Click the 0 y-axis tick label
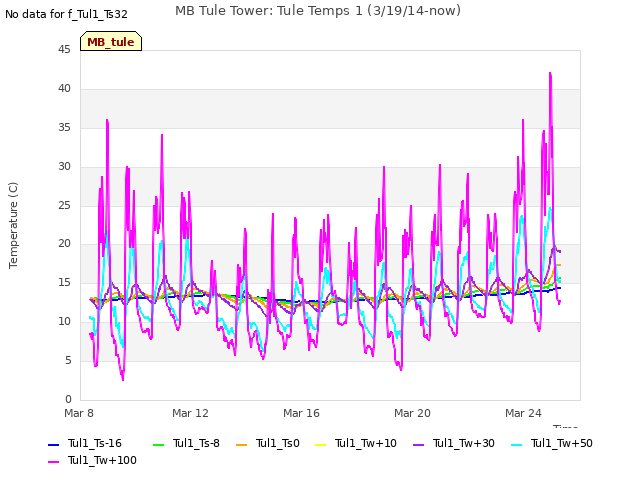 coord(68,399)
